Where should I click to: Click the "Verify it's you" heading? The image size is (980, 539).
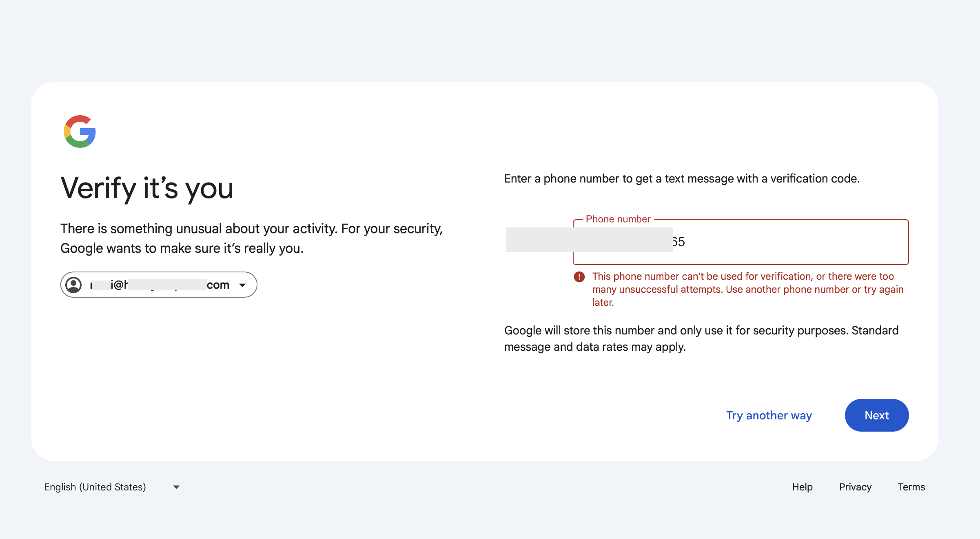(147, 188)
